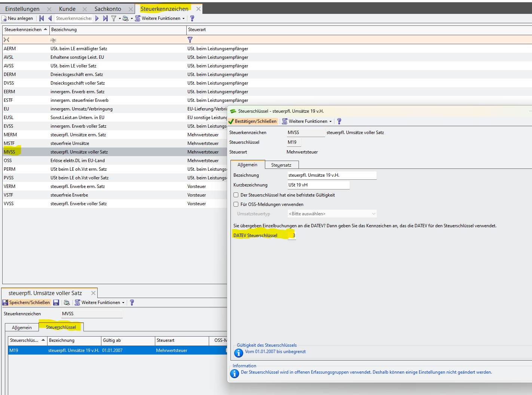The image size is (532, 395).
Task: Click the Steuerart column filter funnel icon
Action: point(190,40)
